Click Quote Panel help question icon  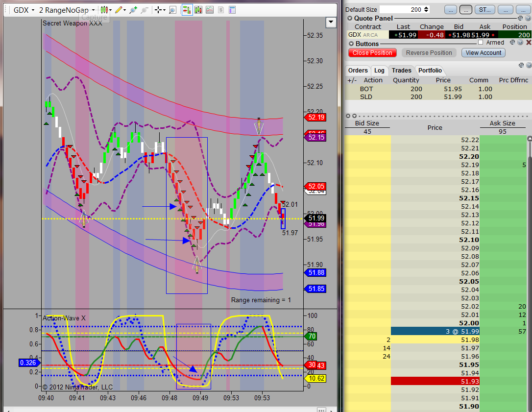coord(528,18)
